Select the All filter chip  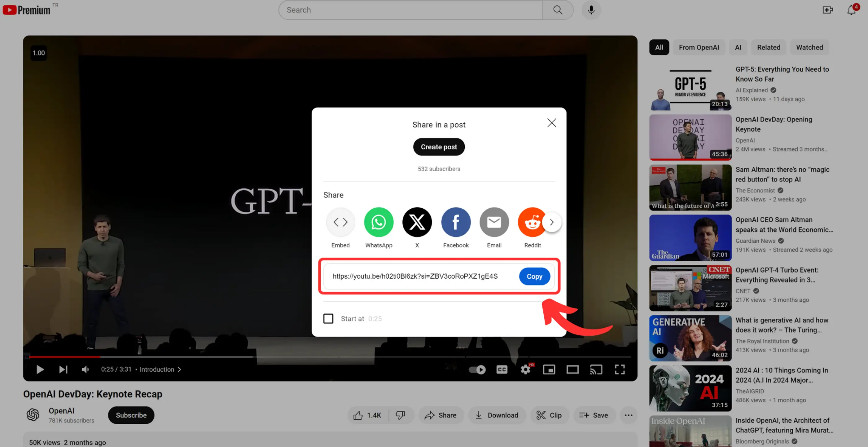click(x=659, y=47)
